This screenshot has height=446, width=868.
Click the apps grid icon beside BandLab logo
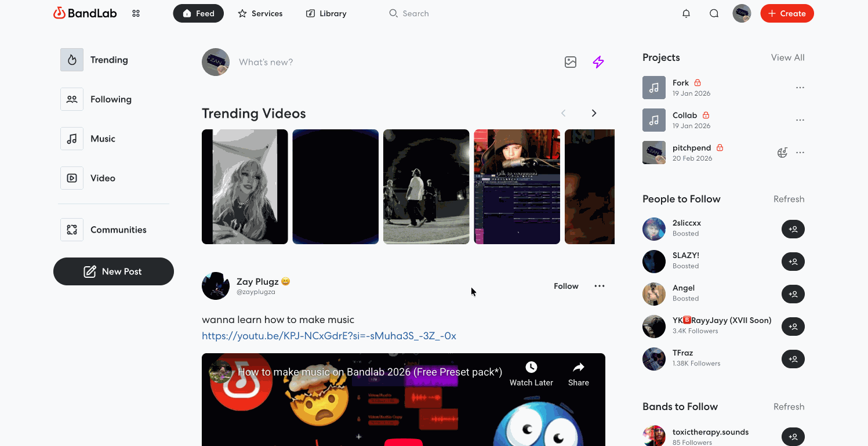pos(136,13)
